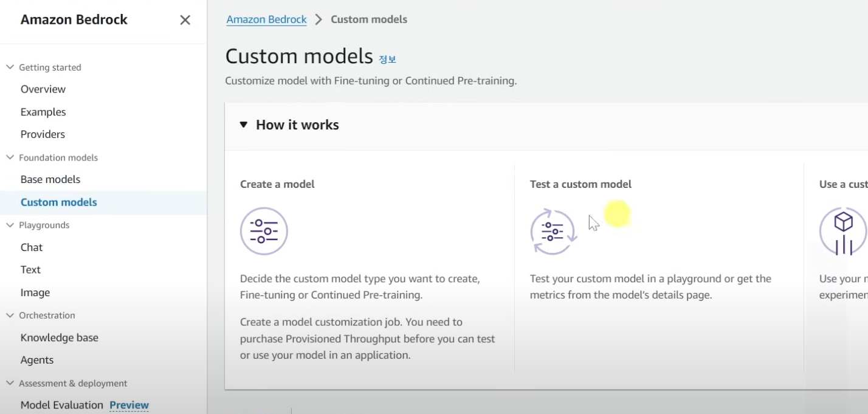Select Custom models in the sidebar
This screenshot has height=414, width=868.
(x=59, y=202)
